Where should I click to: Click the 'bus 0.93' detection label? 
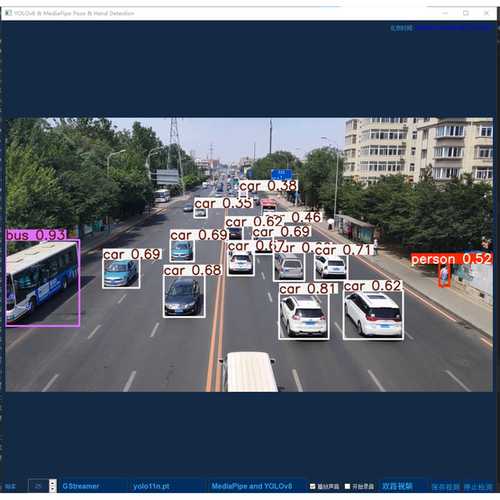click(x=36, y=235)
